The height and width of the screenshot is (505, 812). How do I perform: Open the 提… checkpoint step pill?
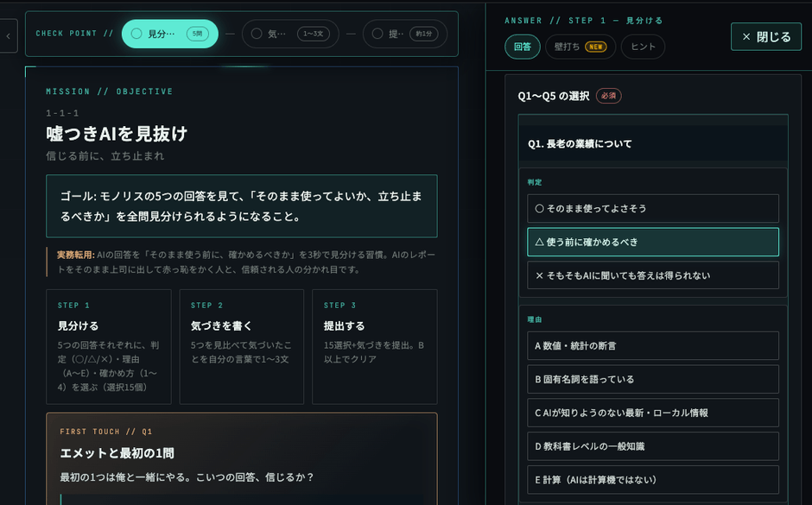point(404,34)
